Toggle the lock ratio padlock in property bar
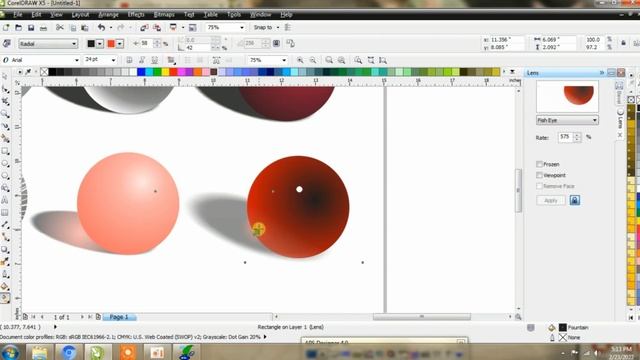640x360 pixels. 623,43
